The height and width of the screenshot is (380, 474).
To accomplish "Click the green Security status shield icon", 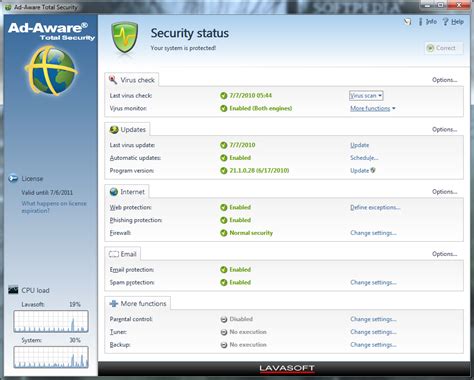I will click(x=124, y=38).
